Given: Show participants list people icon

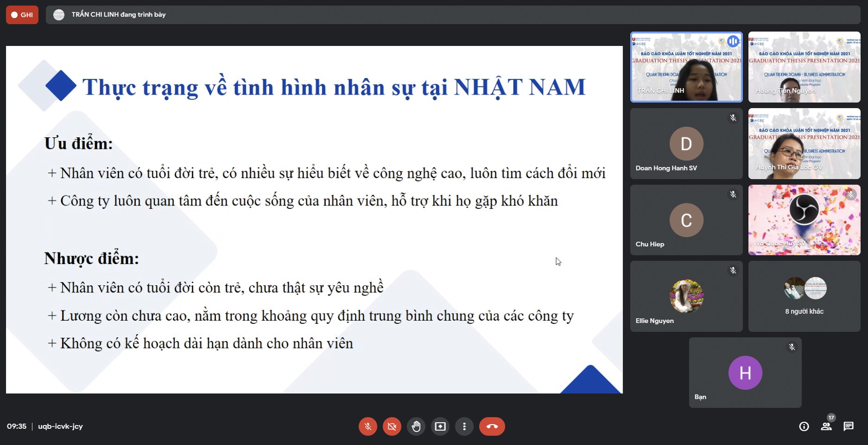Looking at the screenshot, I should click(x=826, y=426).
